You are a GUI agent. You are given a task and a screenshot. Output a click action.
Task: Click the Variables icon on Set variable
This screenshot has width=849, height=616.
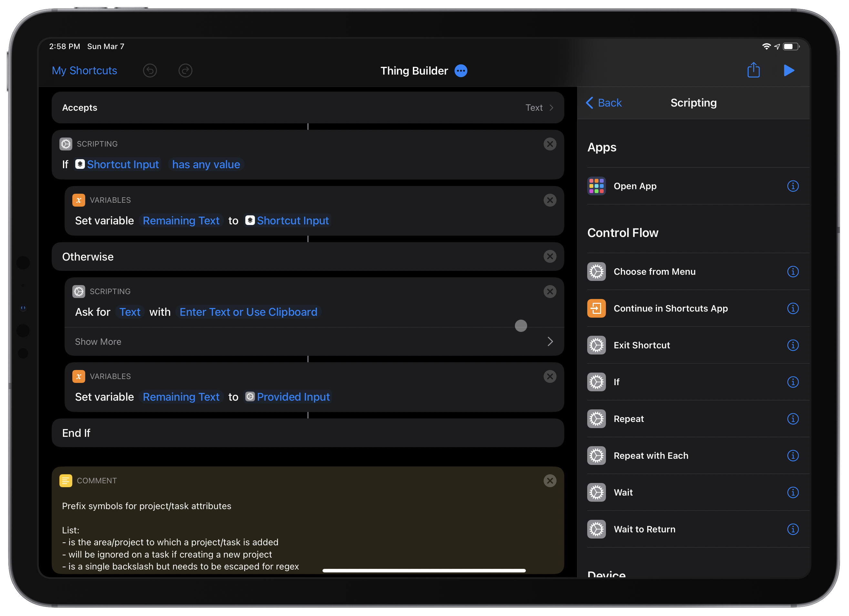click(79, 200)
